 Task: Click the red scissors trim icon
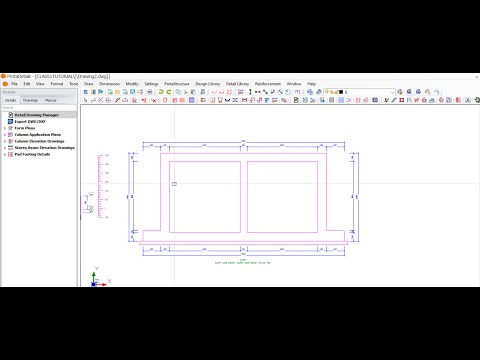tap(154, 100)
